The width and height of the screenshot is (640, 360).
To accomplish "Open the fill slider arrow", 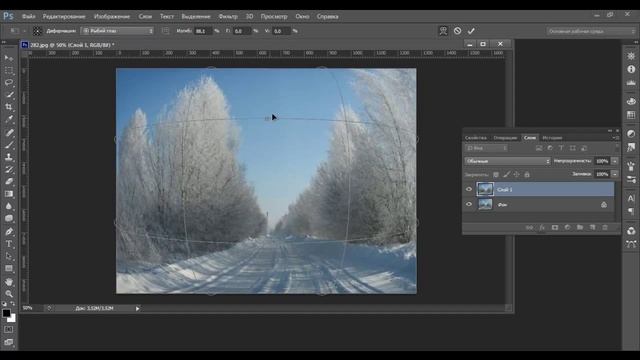I will click(615, 174).
